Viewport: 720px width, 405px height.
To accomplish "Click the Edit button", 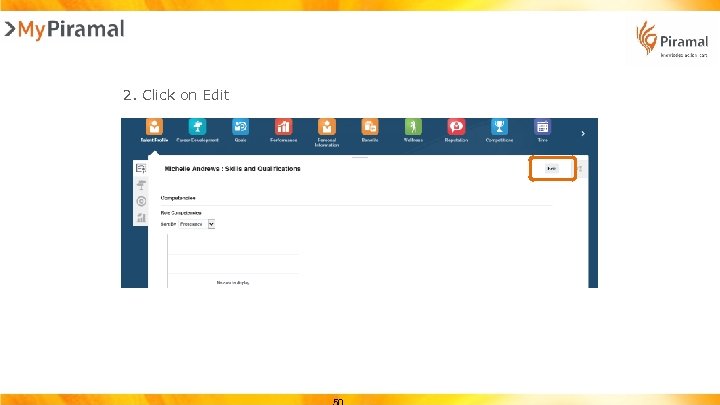I will [552, 169].
